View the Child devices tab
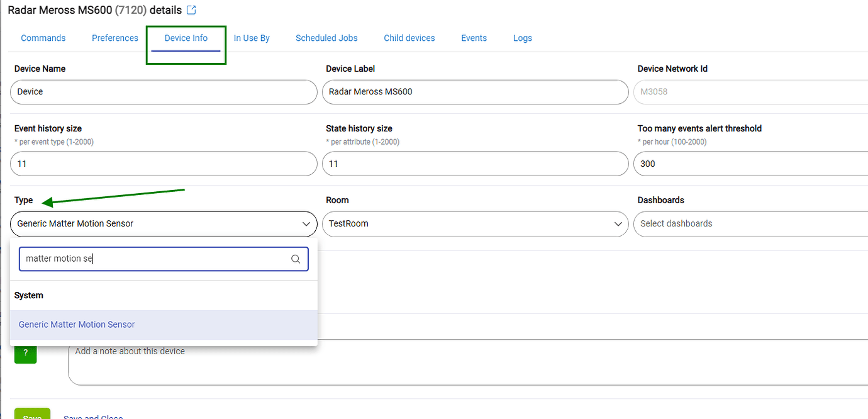868x419 pixels. coord(409,38)
